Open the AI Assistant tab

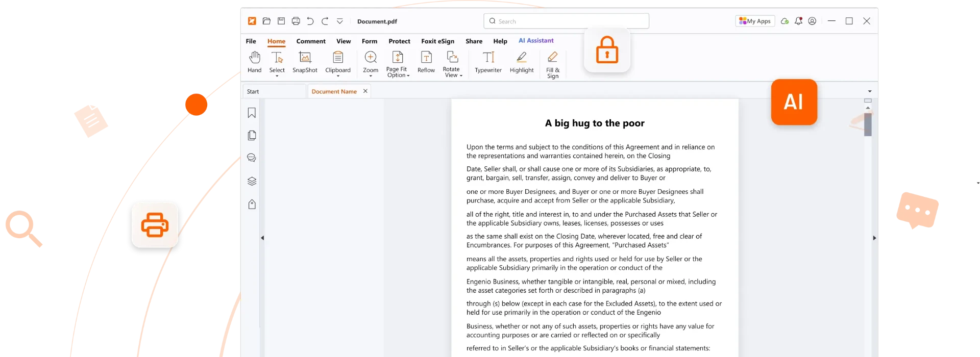tap(536, 41)
